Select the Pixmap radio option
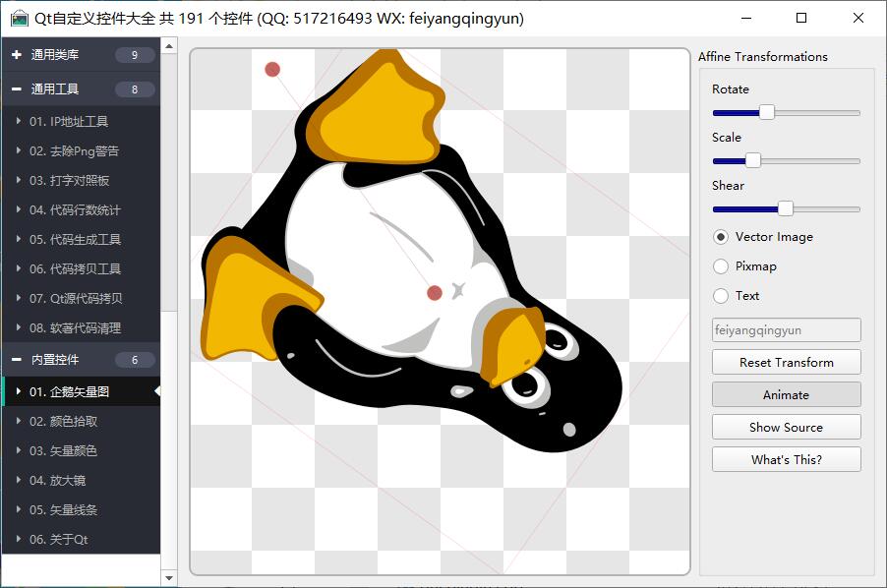Screen dimensions: 887x588 (x=721, y=266)
